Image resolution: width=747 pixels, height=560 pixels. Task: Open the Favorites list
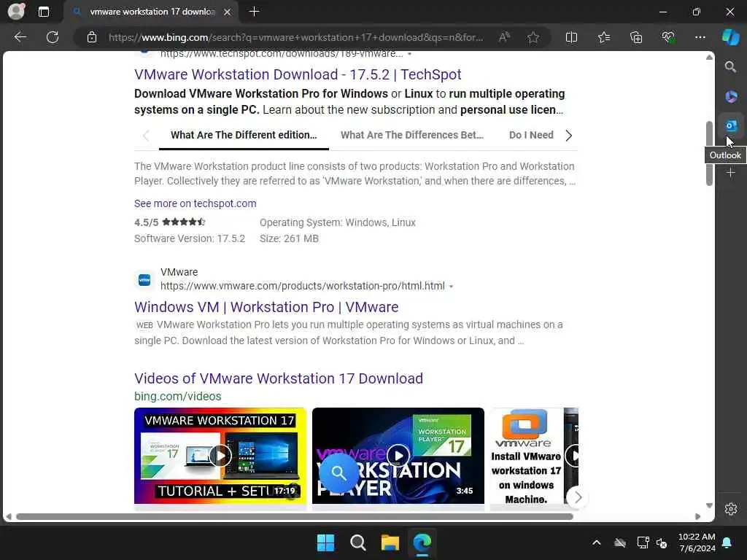(x=604, y=37)
